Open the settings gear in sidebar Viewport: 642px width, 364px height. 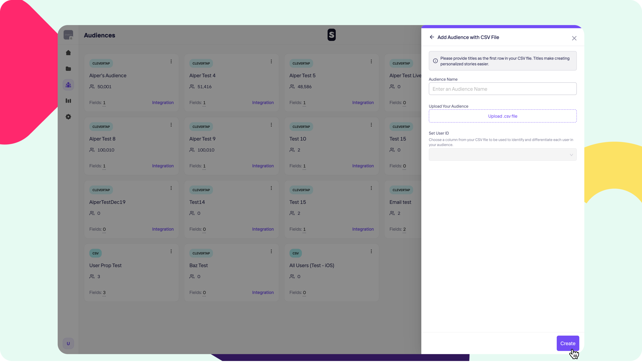click(x=68, y=117)
